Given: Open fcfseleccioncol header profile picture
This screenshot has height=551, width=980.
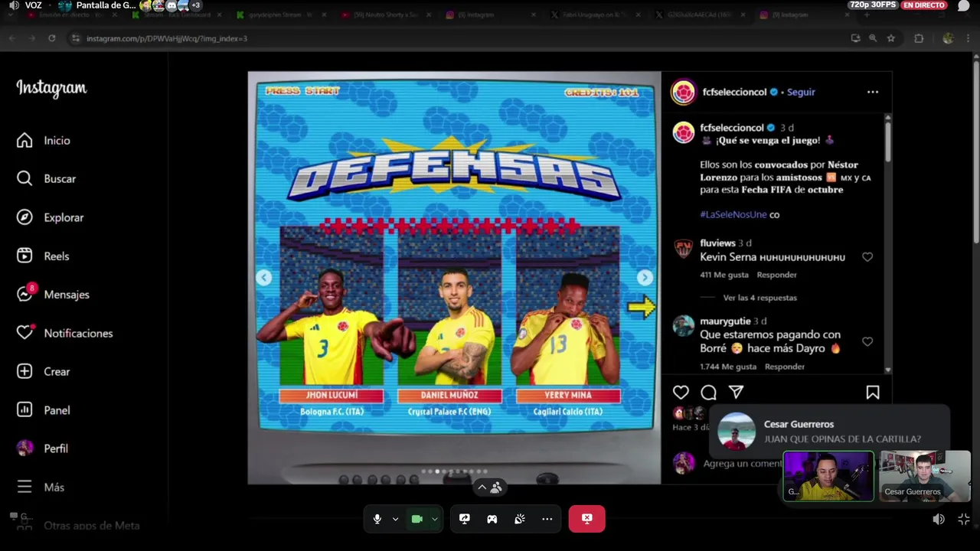Looking at the screenshot, I should click(x=683, y=92).
